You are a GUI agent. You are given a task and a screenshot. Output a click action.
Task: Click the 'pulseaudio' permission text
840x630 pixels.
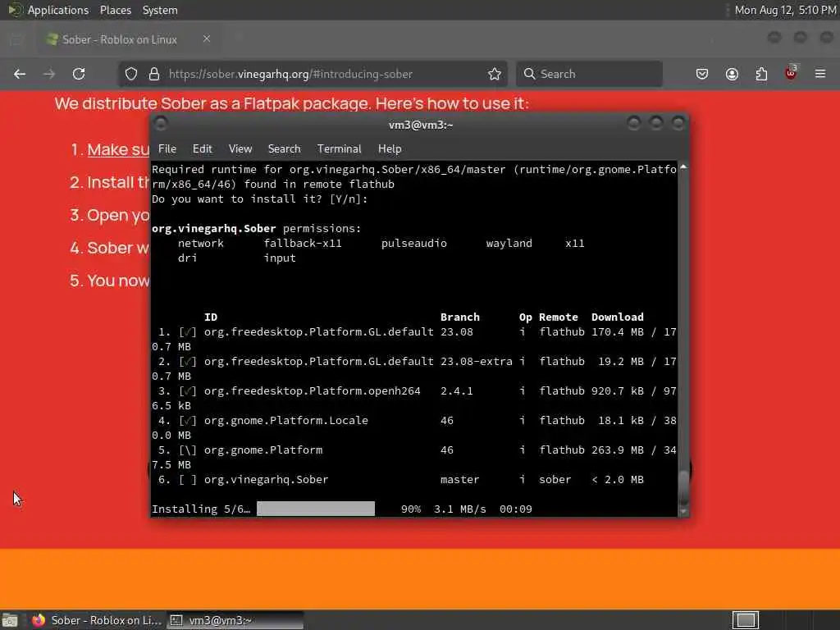414,243
